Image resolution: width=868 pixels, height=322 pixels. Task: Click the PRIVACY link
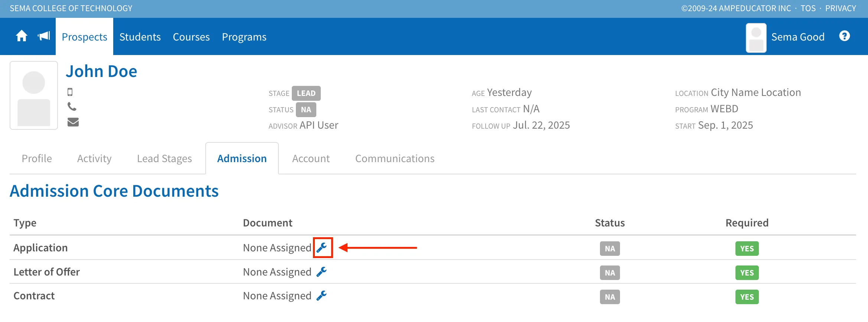(x=841, y=8)
